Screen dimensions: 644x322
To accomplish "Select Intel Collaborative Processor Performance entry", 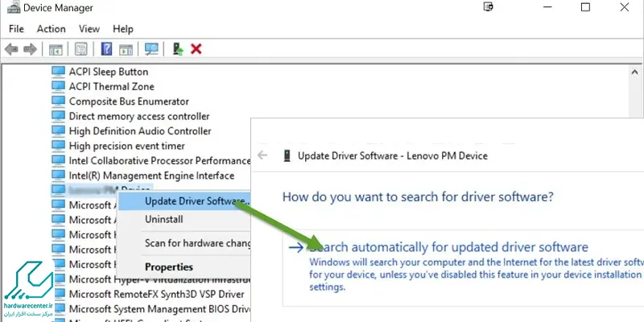I will click(x=159, y=160).
